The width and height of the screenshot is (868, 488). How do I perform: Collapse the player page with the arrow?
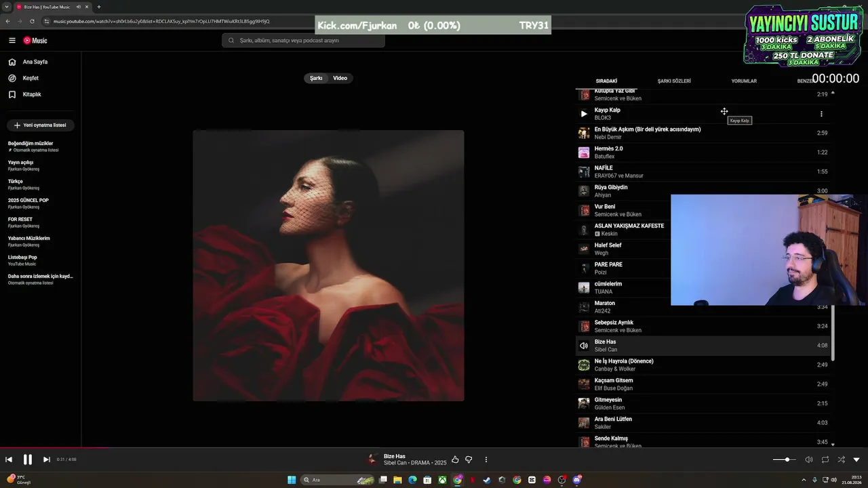(856, 460)
